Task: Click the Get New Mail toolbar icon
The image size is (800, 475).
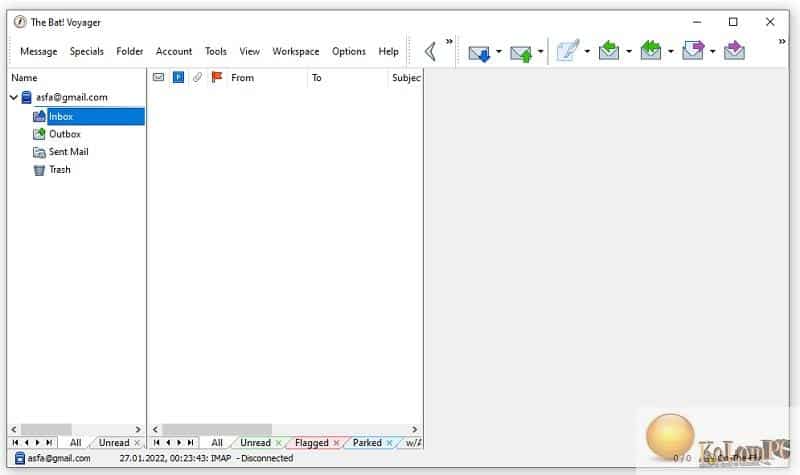Action: [x=479, y=53]
